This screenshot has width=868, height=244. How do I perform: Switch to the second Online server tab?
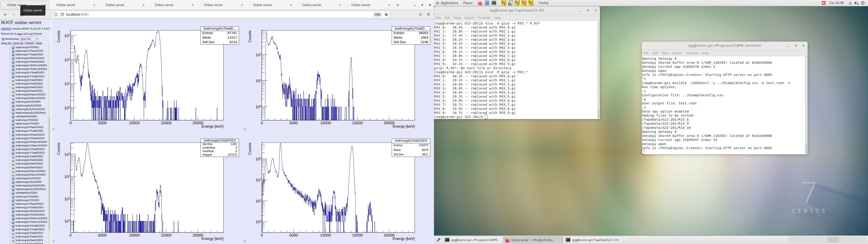click(x=66, y=5)
